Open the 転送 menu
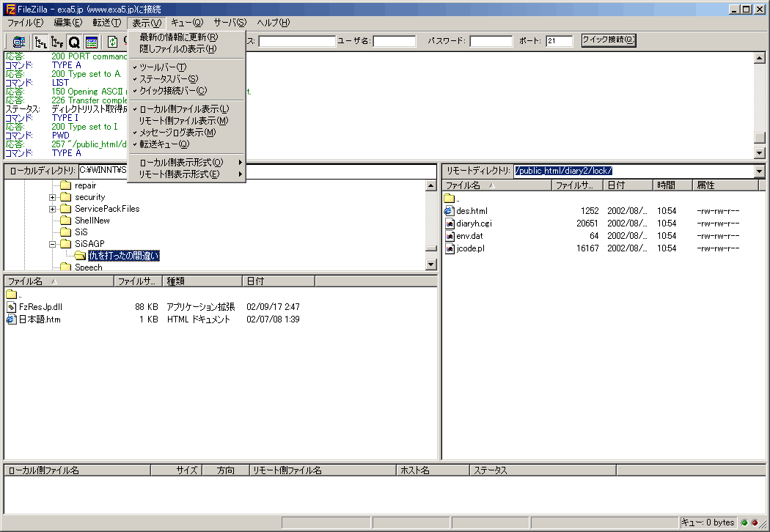Image resolution: width=770 pixels, height=532 pixels. coord(106,23)
